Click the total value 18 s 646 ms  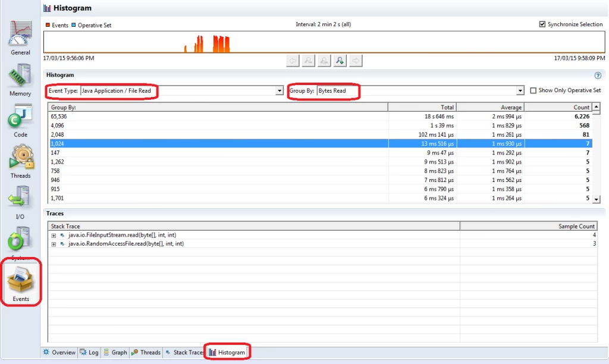[x=439, y=117]
